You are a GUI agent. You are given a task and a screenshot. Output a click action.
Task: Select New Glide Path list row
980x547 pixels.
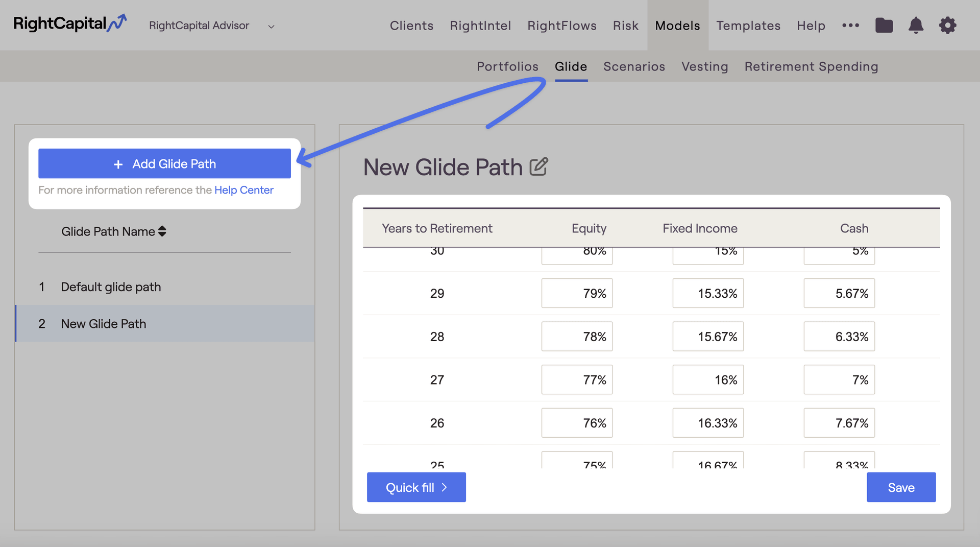click(165, 324)
